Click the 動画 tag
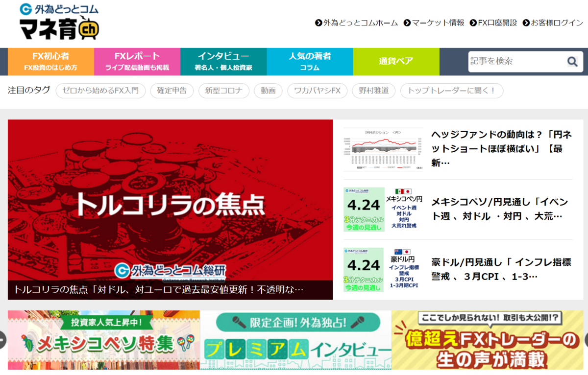588x375 pixels. tap(269, 91)
